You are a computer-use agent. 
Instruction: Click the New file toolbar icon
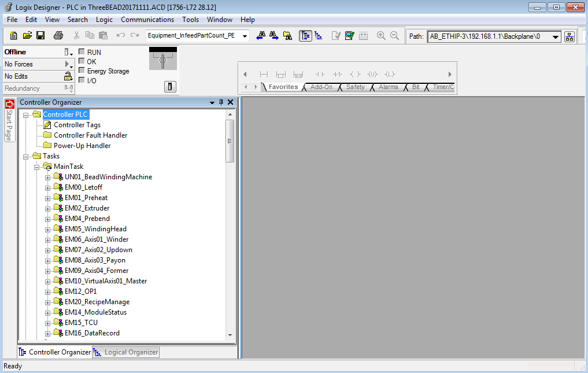[13, 36]
